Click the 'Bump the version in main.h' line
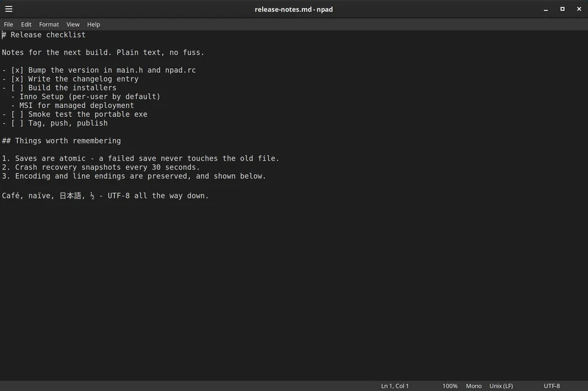This screenshot has height=391, width=588. (99, 70)
